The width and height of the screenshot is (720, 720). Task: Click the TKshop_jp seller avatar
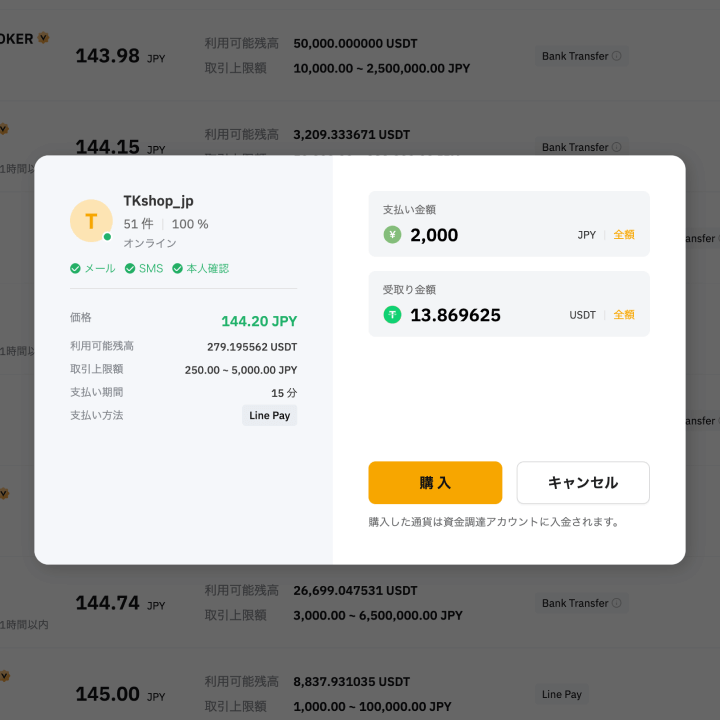[91, 221]
